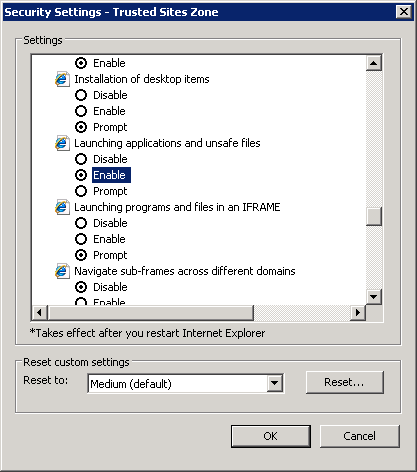417x472 pixels.
Task: Select Enable for Launching applications and unsafe files
Action: [x=81, y=175]
